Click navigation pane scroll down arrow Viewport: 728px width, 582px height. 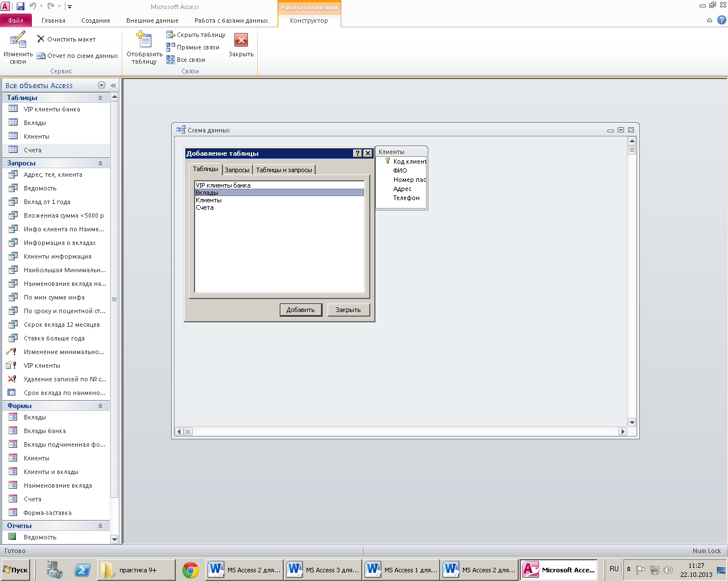tap(114, 539)
